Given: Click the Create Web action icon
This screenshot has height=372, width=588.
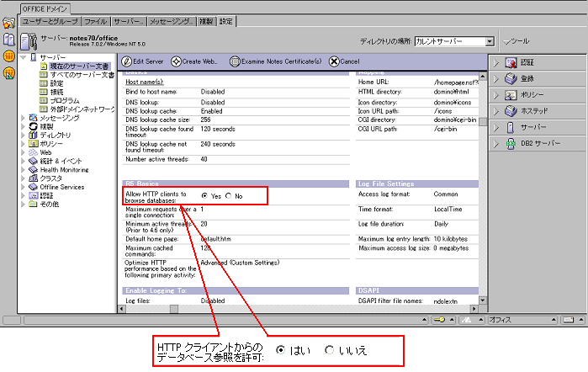Looking at the screenshot, I should 176,61.
